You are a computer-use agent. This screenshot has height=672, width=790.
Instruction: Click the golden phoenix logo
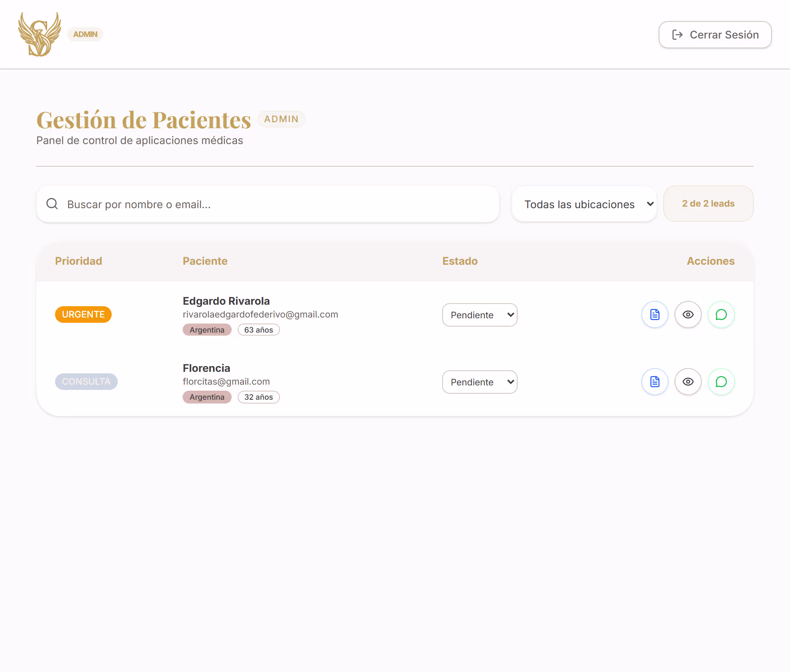40,34
